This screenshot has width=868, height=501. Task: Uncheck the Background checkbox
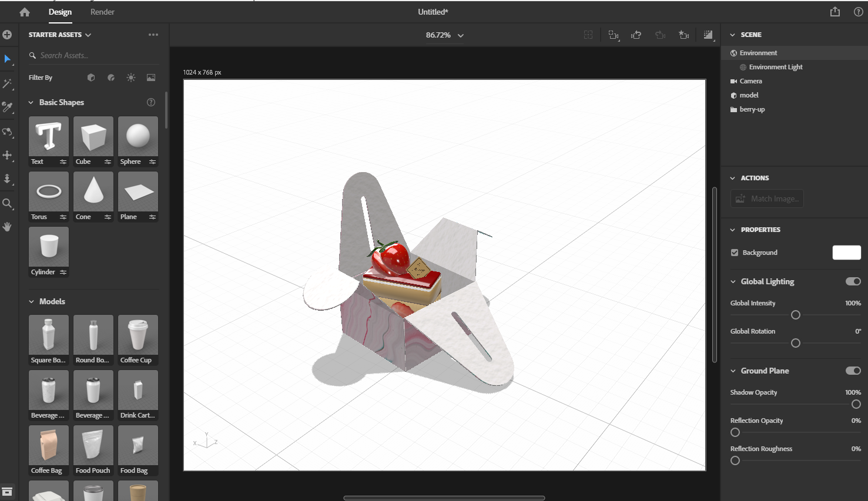tap(735, 253)
